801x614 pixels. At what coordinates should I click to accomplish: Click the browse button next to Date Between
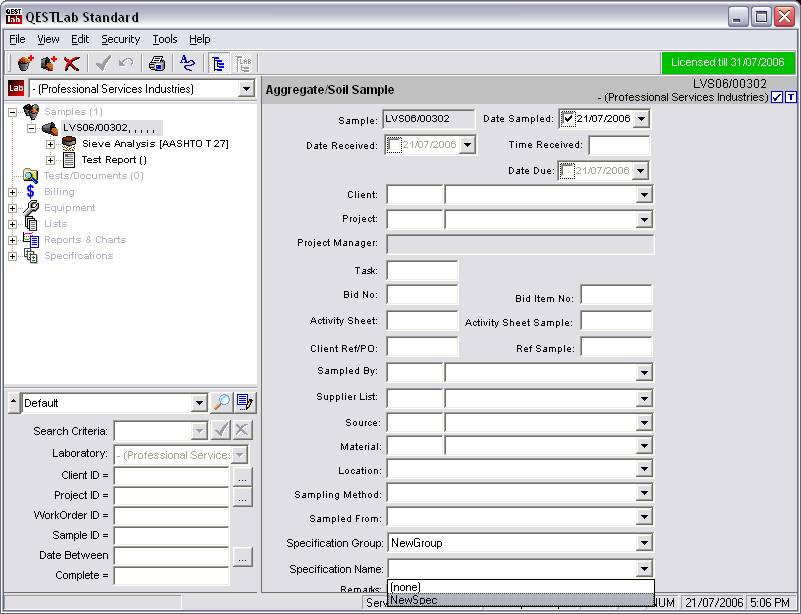tap(243, 557)
